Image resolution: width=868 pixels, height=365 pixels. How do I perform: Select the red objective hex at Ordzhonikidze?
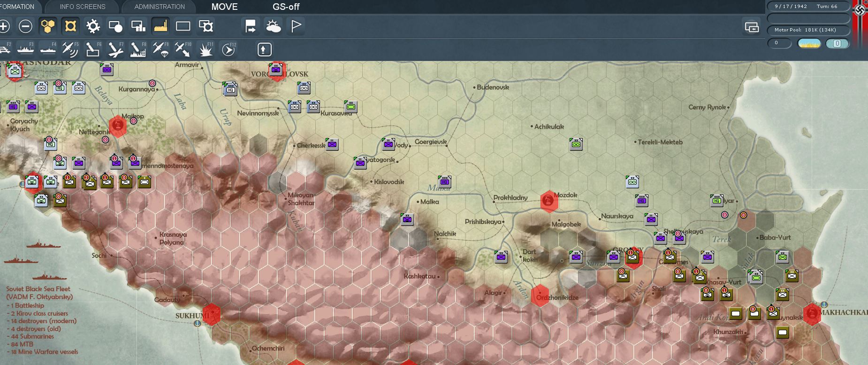(540, 295)
